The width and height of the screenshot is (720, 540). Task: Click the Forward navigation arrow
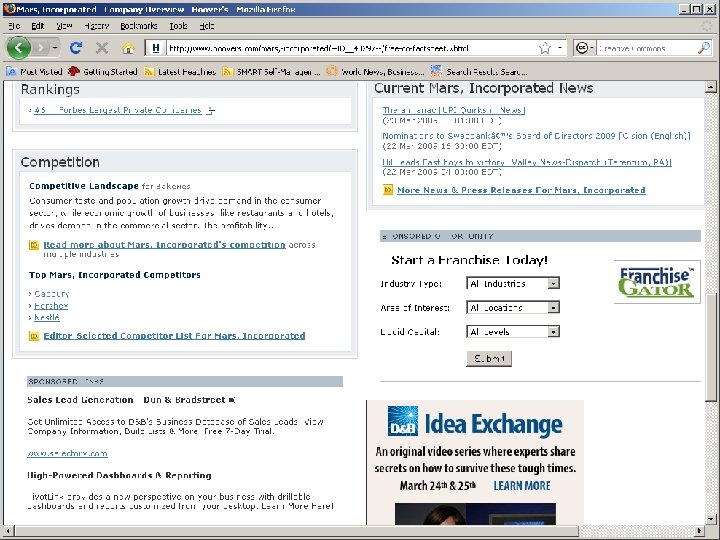pyautogui.click(x=41, y=47)
